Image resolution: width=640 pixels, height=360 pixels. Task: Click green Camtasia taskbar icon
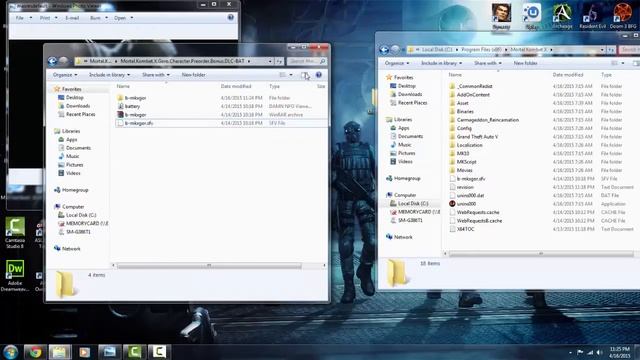click(x=134, y=352)
